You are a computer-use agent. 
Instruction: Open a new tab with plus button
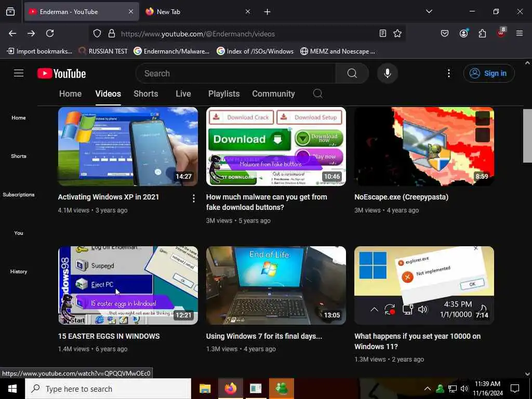point(268,12)
